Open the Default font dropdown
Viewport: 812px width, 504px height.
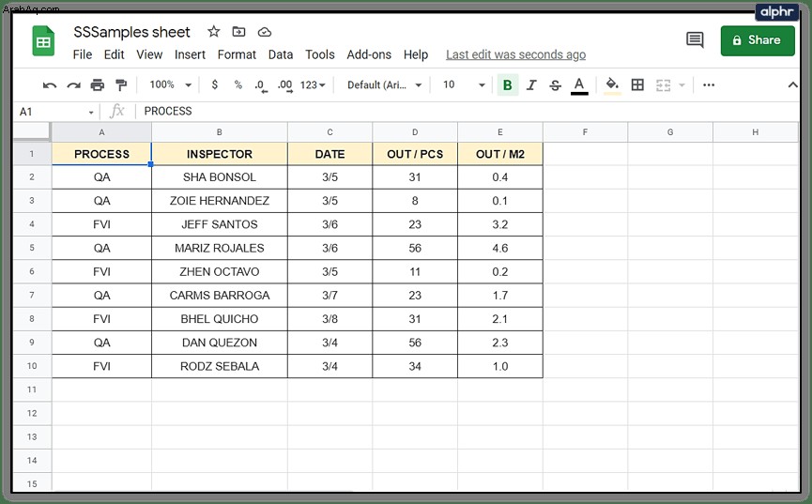coord(384,85)
